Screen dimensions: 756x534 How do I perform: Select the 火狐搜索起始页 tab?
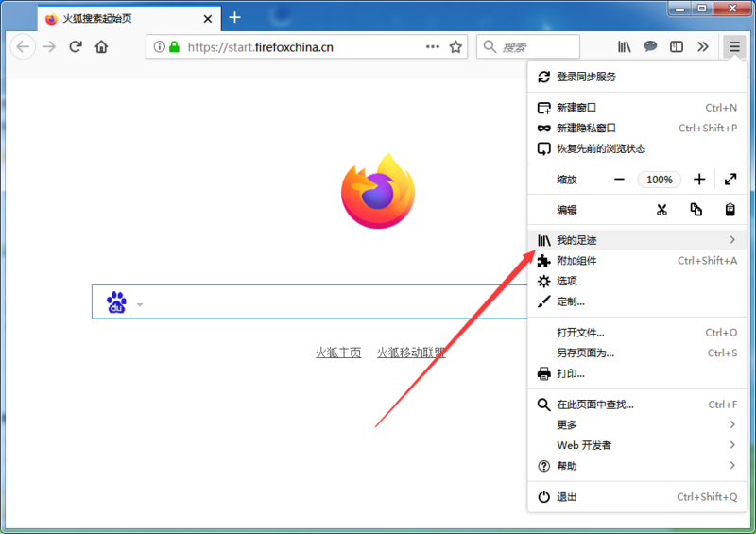129,19
